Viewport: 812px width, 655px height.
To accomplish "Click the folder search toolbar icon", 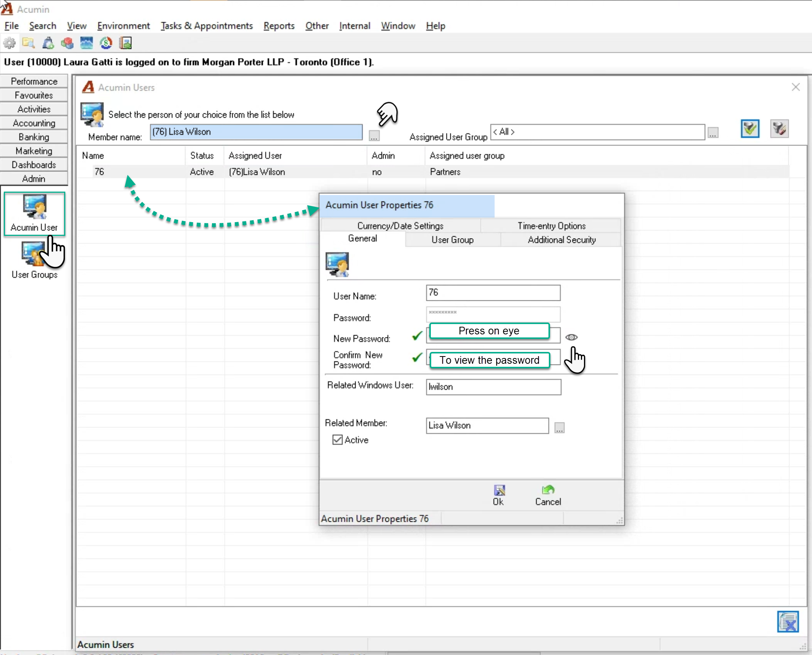I will tap(29, 43).
